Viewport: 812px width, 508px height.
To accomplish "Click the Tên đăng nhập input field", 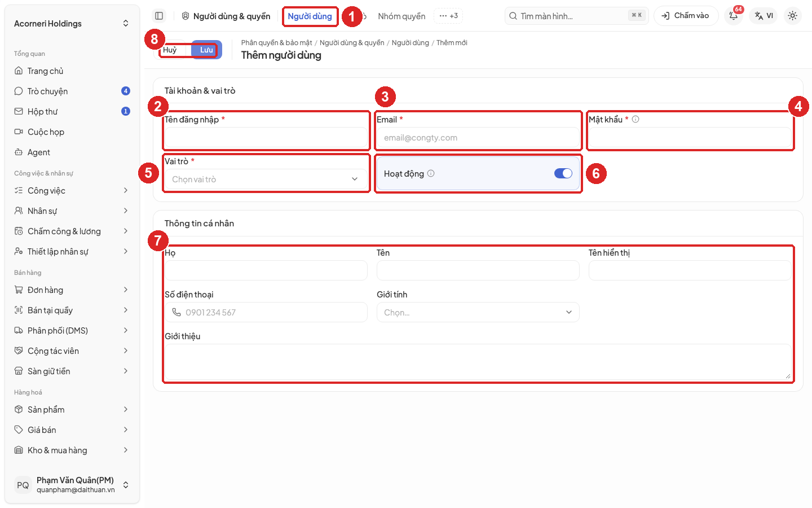I will click(266, 138).
